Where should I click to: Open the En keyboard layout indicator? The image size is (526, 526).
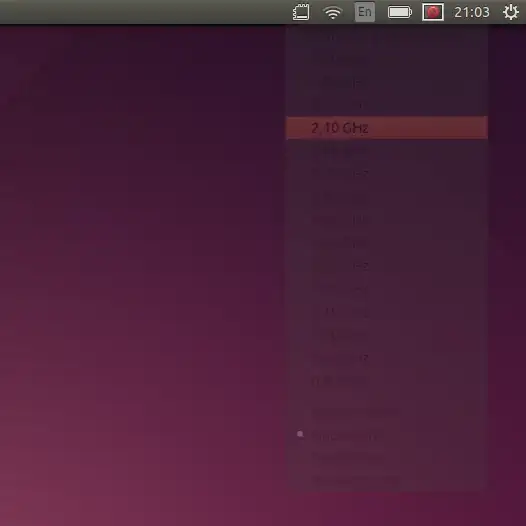[x=365, y=12]
